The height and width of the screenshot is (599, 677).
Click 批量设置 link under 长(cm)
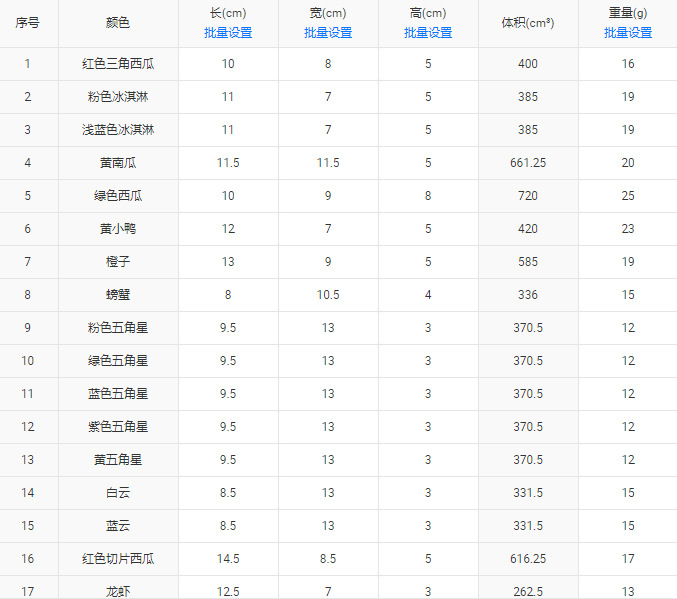[228, 33]
